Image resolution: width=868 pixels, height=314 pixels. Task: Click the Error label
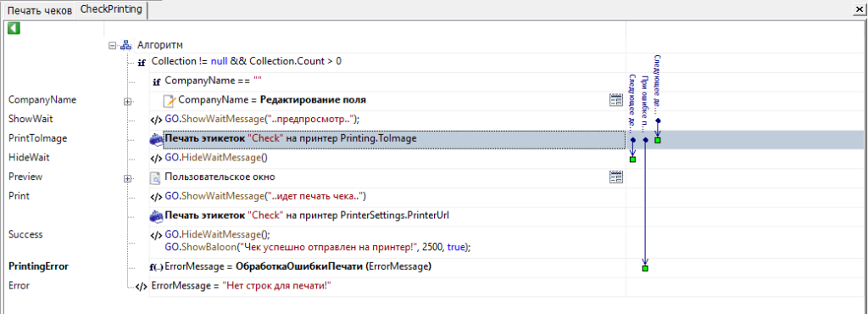[19, 286]
